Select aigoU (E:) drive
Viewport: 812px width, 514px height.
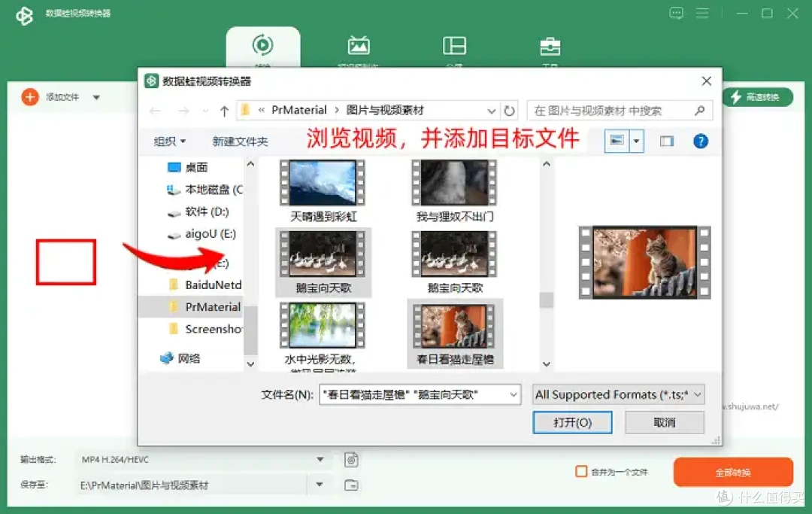202,234
